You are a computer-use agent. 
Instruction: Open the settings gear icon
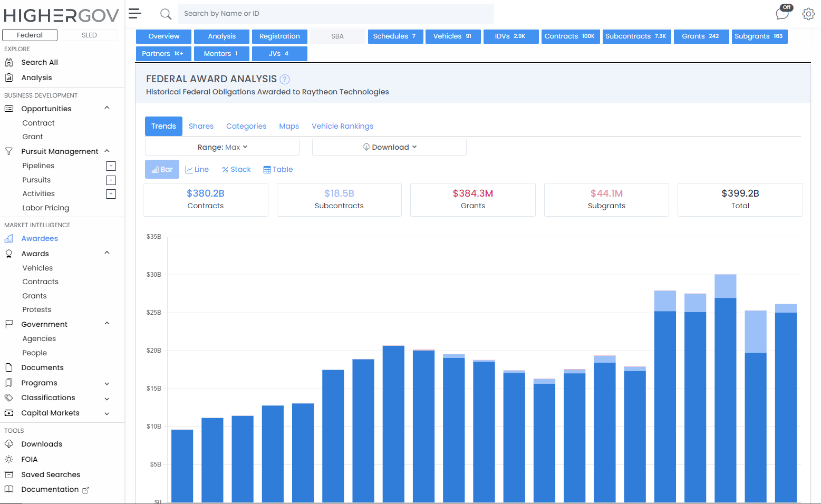click(x=808, y=14)
